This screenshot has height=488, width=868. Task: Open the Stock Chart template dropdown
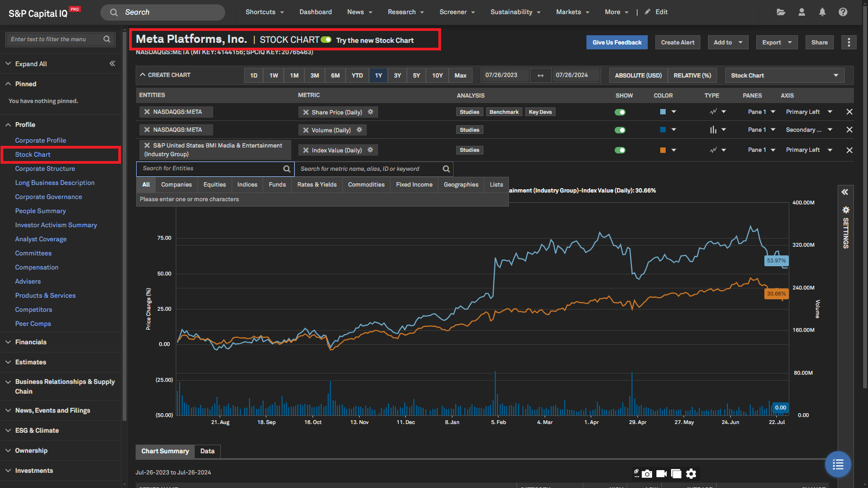pos(784,75)
